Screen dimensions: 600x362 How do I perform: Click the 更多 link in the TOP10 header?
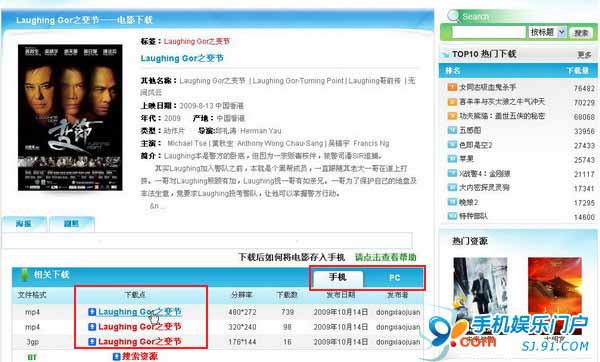pyautogui.click(x=584, y=55)
